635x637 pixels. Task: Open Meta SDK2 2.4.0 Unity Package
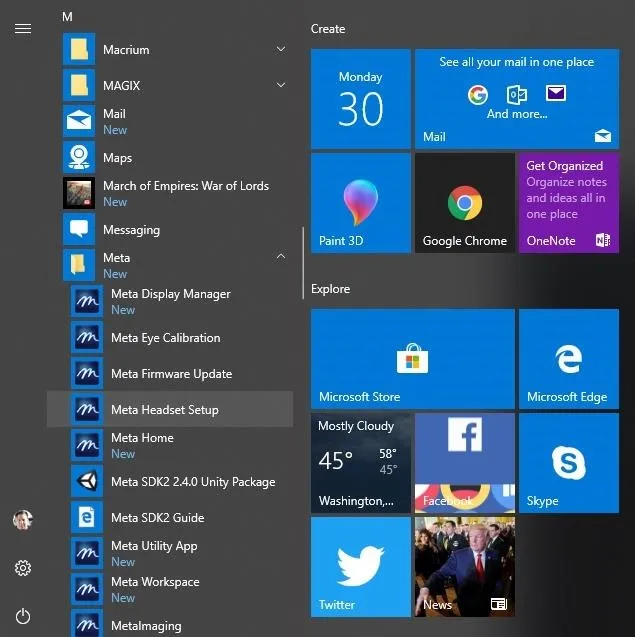[x=170, y=481]
